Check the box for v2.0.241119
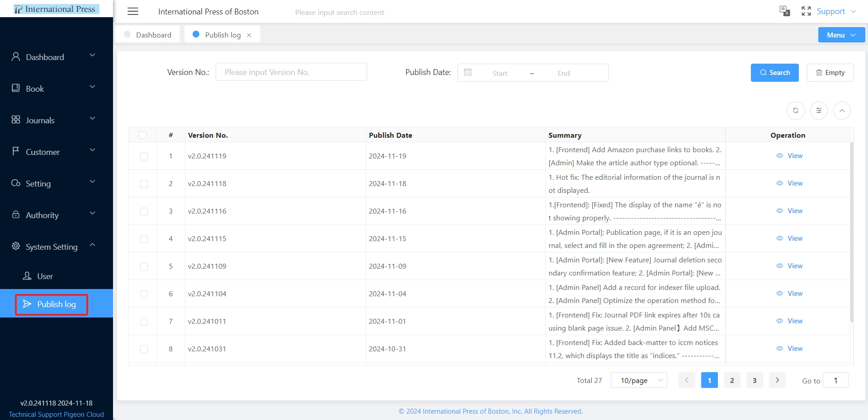The image size is (868, 420). pyautogui.click(x=144, y=156)
